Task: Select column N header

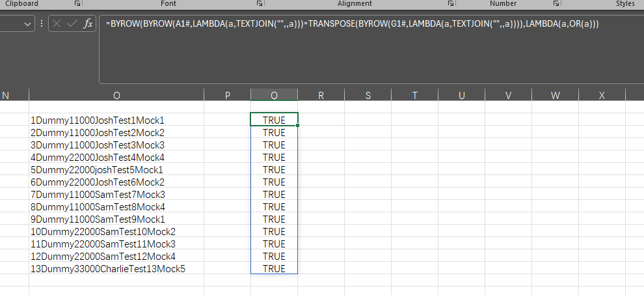Action: coord(14,96)
